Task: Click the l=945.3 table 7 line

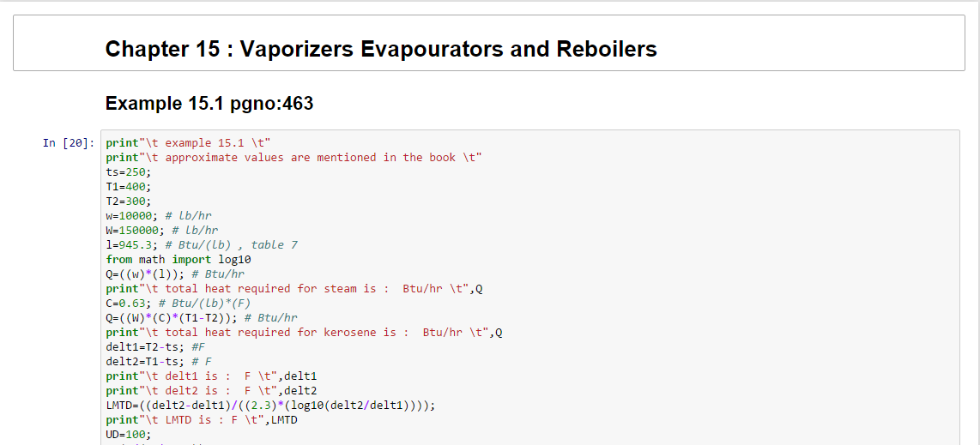Action: coord(202,244)
